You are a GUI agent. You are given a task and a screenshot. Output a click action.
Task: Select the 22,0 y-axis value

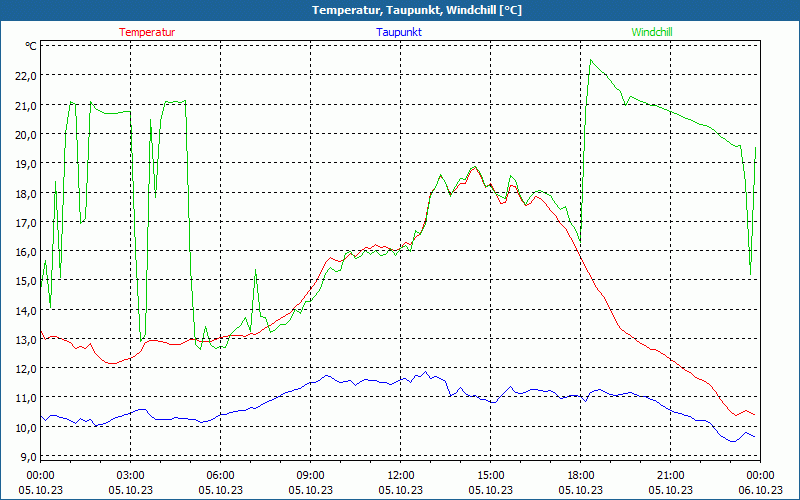pyautogui.click(x=27, y=76)
